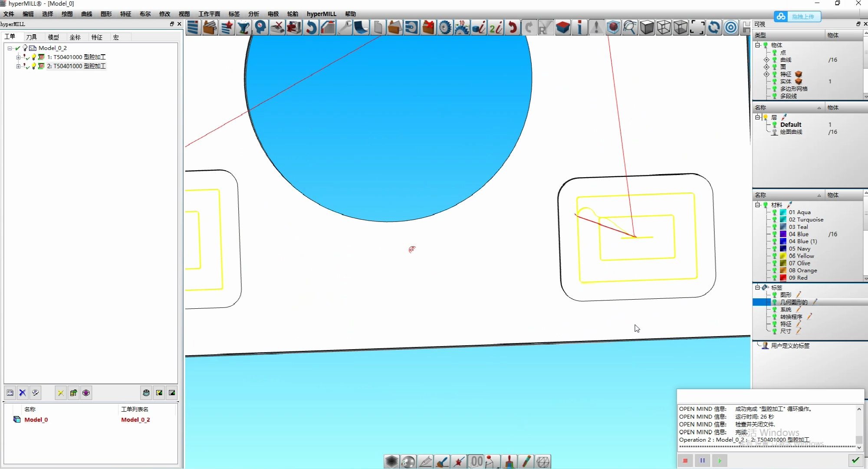The image size is (868, 469).
Task: Click the zoom magnifier icon in toolbar
Action: click(x=630, y=28)
